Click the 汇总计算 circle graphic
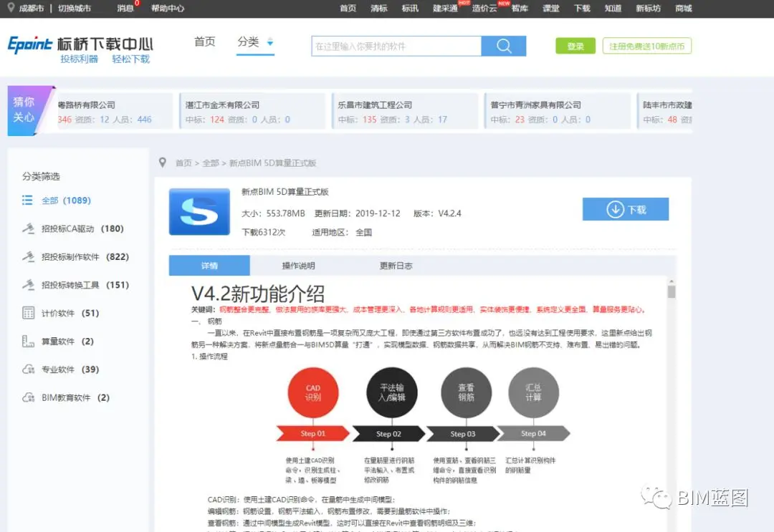The width and height of the screenshot is (774, 532). 534,392
